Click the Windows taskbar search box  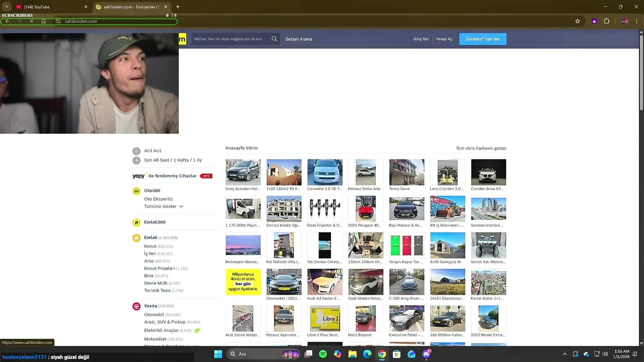[x=263, y=354]
